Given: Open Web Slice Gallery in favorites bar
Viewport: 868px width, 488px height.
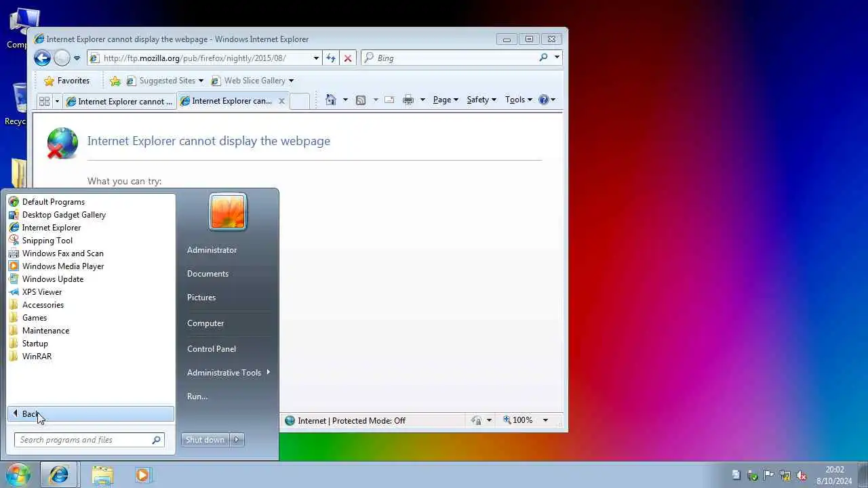Looking at the screenshot, I should (x=252, y=81).
